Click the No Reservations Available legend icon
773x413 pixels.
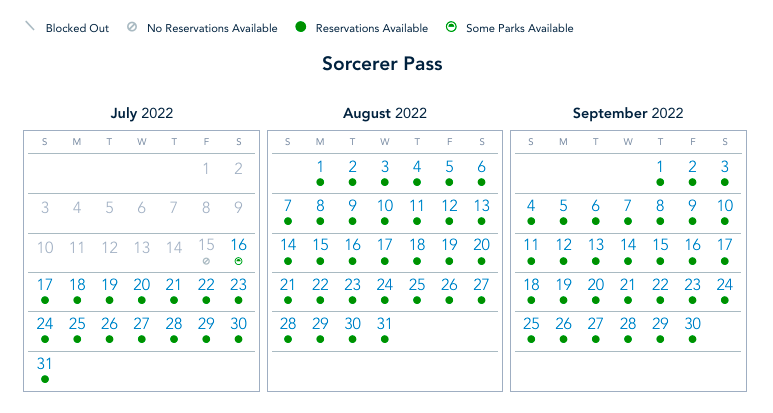point(132,28)
